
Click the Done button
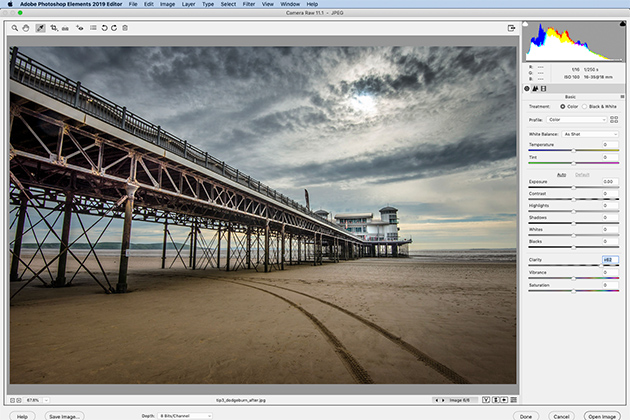pos(526,416)
